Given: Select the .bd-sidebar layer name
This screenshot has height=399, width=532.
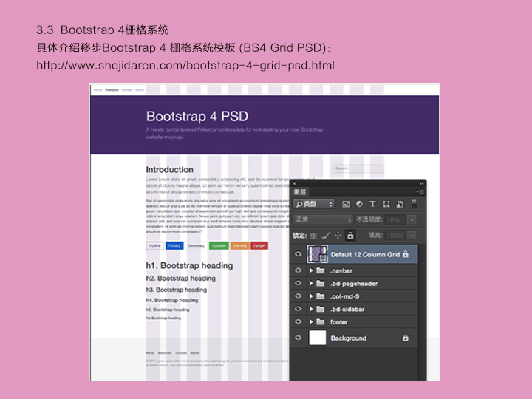Looking at the screenshot, I should tap(347, 309).
